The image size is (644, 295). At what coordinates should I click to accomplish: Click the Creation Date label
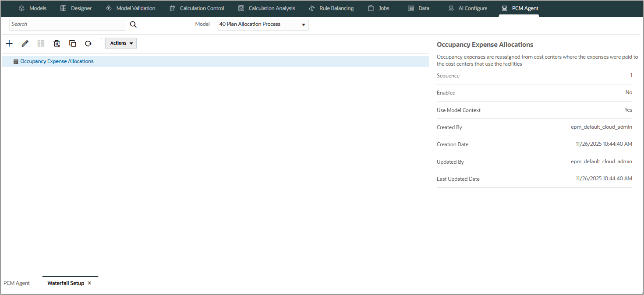click(453, 144)
